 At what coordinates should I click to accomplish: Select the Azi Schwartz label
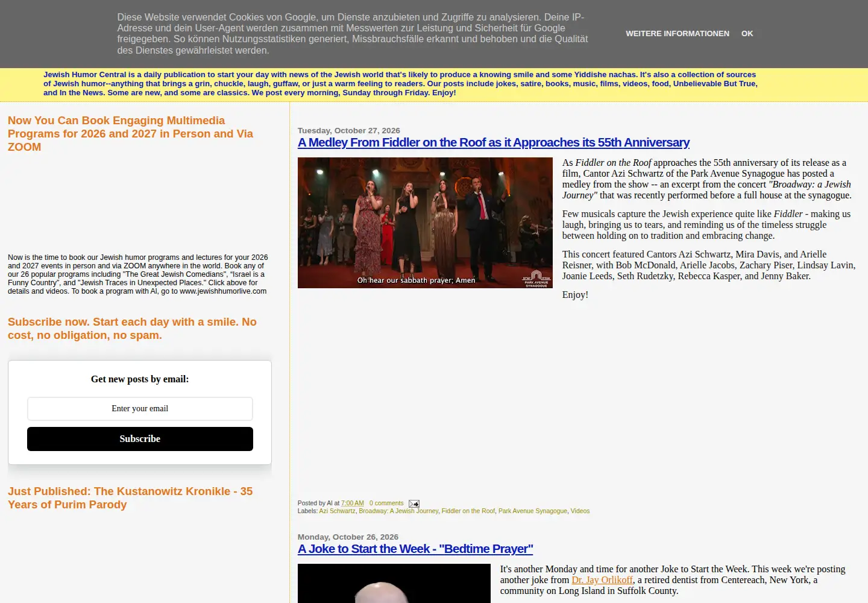pos(337,511)
